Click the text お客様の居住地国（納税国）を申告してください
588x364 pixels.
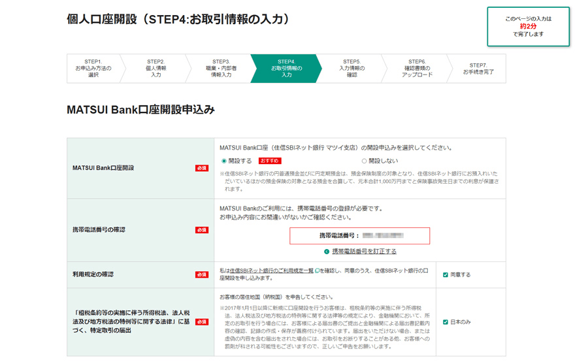(x=276, y=297)
